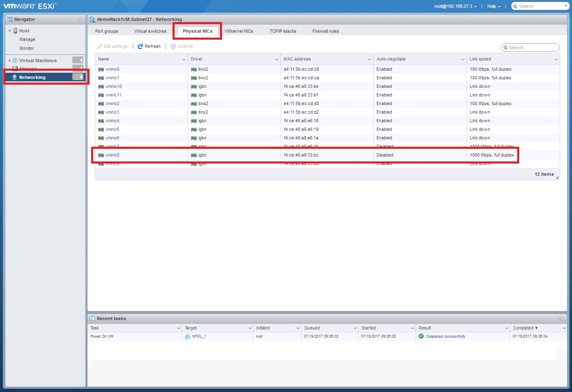572x392 pixels.
Task: Open the Name column dropdown arrow
Action: 184,60
